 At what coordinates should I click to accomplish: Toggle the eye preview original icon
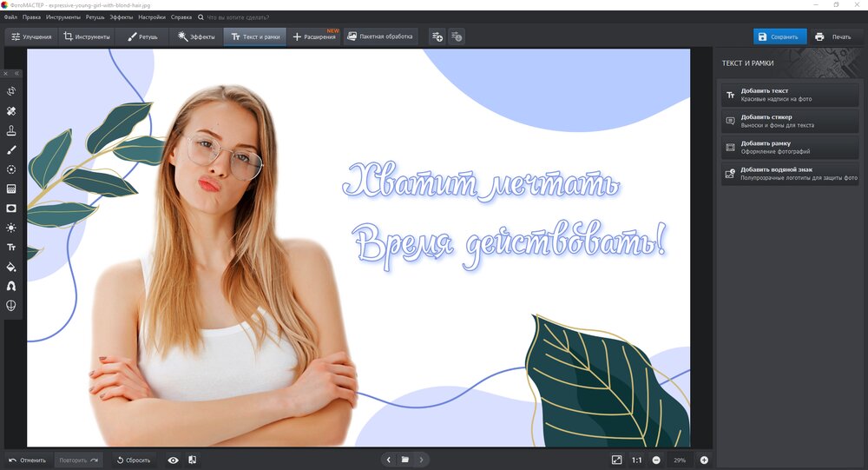point(174,460)
